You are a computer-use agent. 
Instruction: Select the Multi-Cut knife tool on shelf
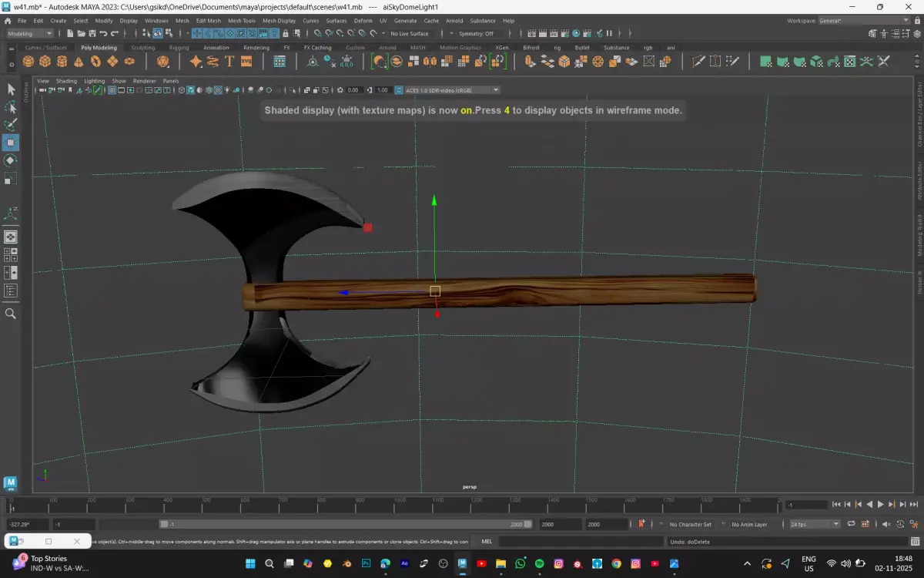tap(698, 61)
